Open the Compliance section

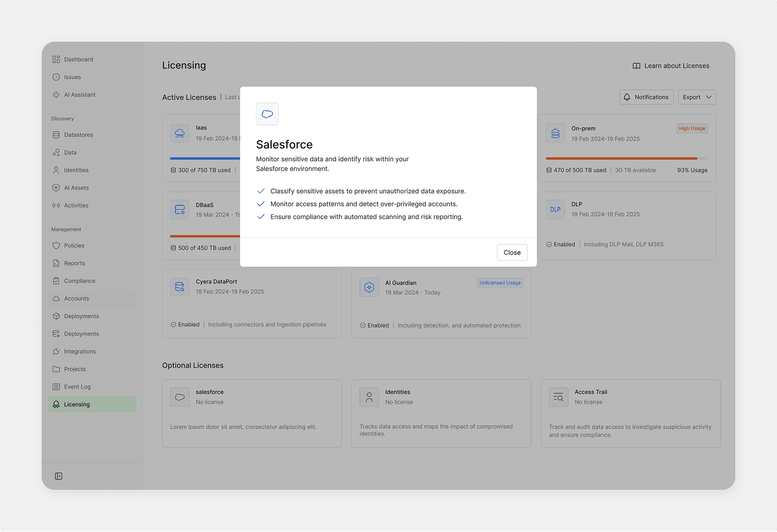point(79,281)
